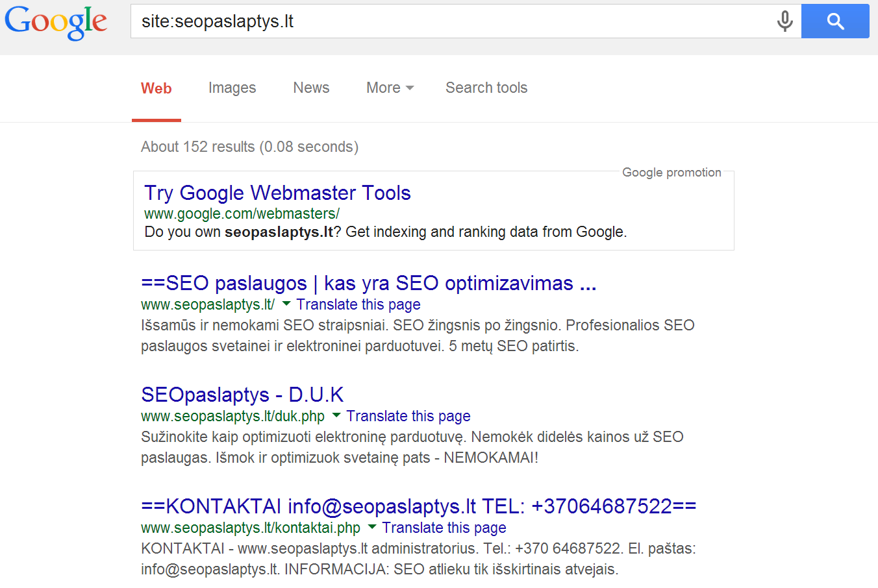
Task: Click www.google.com/webmasters/ URL text
Action: (242, 214)
